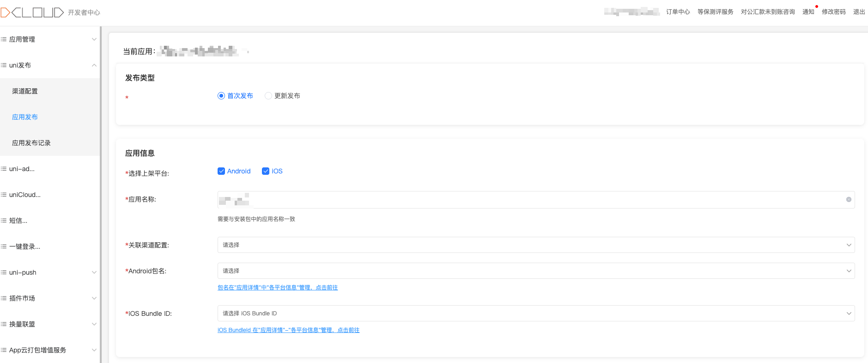Click the 包名 management link under Android包名
Screen dimensions: 868x363
[x=277, y=288]
